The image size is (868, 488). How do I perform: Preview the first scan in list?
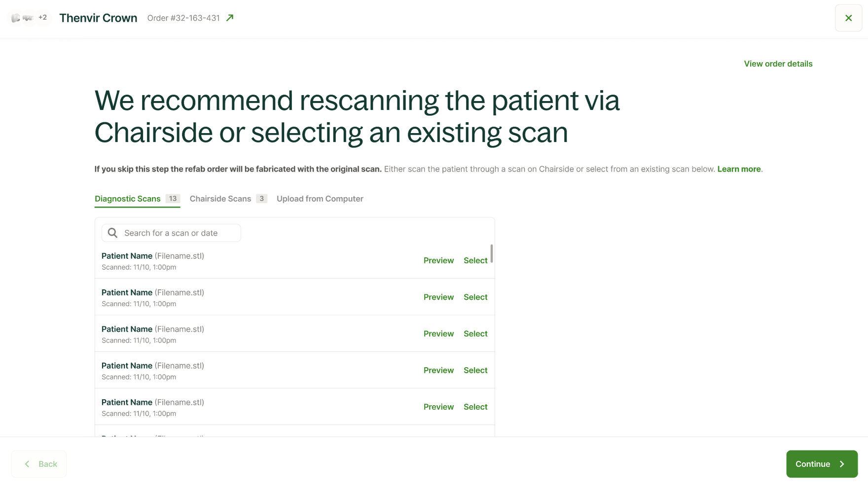pyautogui.click(x=438, y=260)
